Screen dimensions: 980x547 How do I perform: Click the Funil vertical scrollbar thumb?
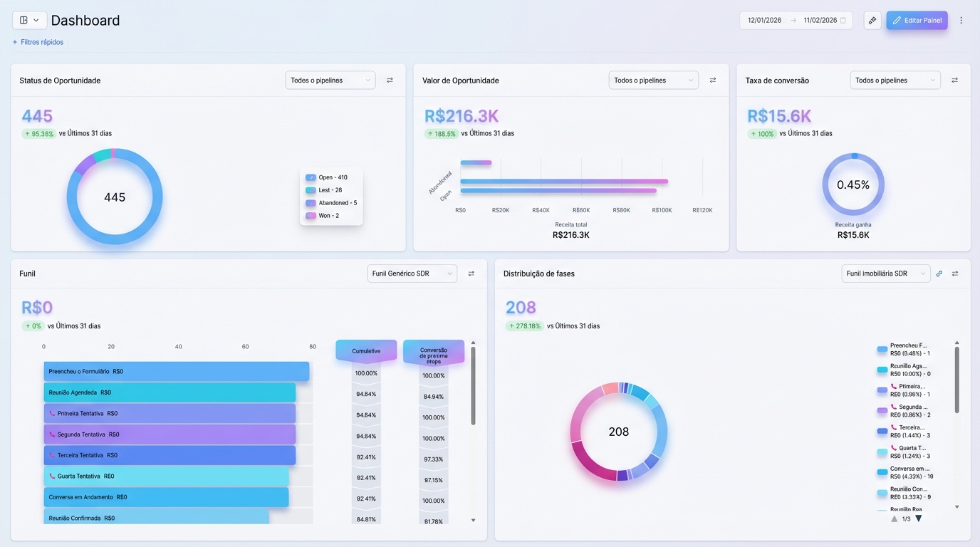(473, 387)
